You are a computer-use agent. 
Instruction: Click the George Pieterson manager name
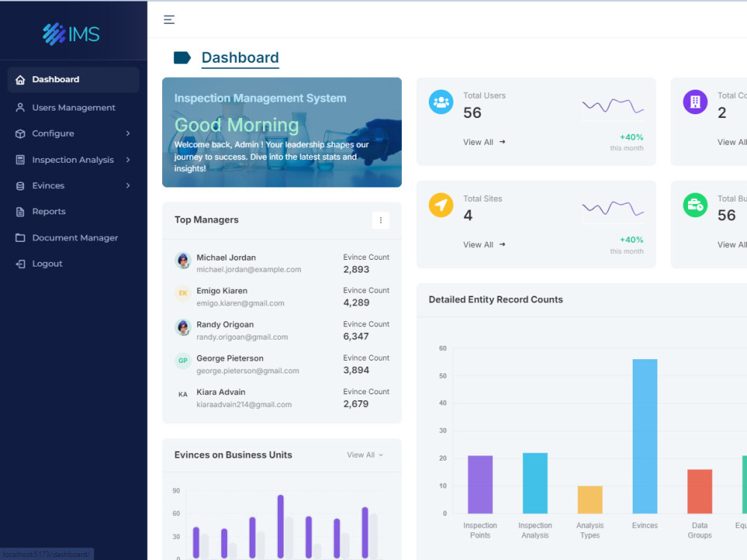pyautogui.click(x=229, y=358)
